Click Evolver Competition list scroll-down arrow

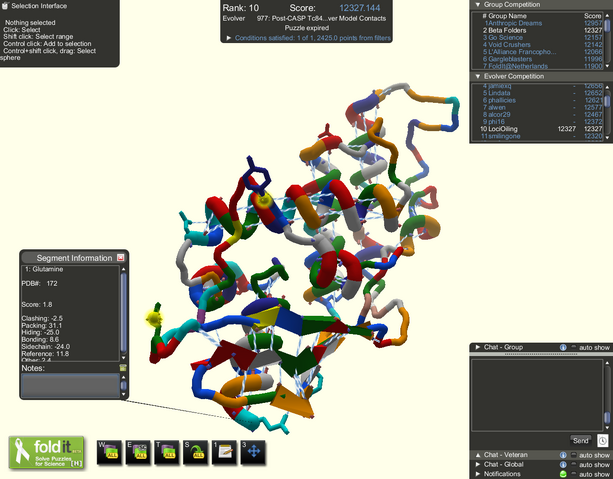pos(607,138)
